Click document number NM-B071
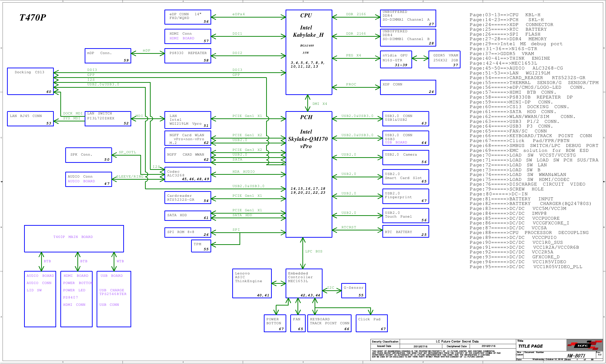The image size is (606, 364). 576,356
